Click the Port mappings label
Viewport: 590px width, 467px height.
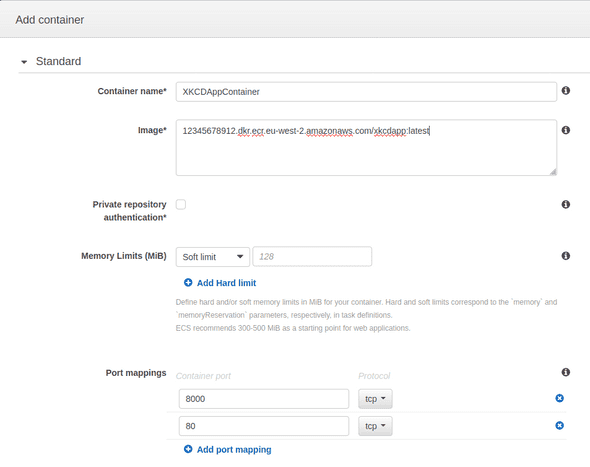pos(136,373)
